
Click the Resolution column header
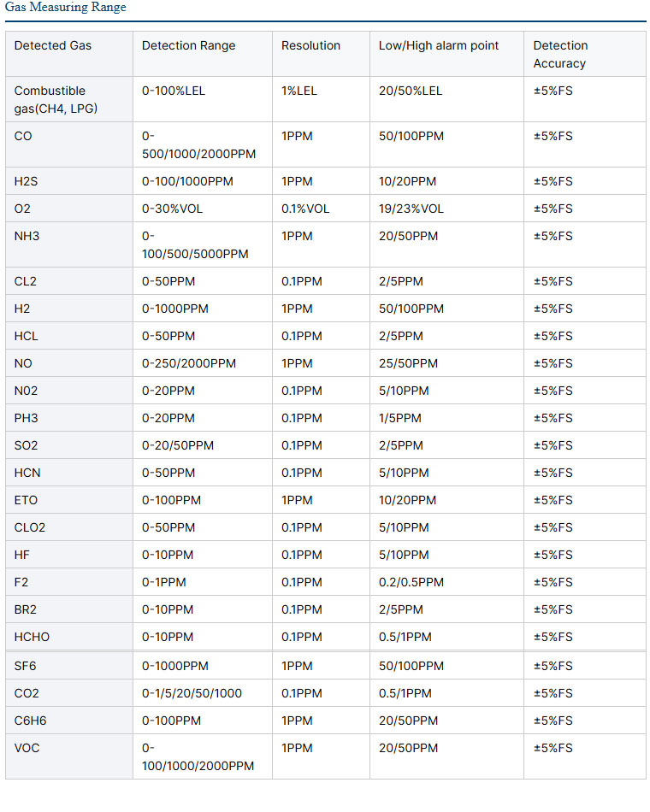310,45
